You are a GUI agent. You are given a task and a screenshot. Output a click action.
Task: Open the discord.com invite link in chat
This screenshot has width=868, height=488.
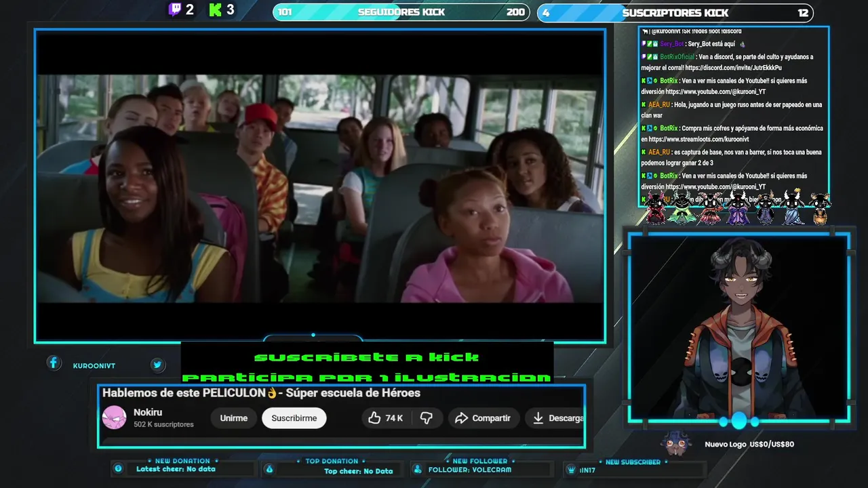point(733,68)
